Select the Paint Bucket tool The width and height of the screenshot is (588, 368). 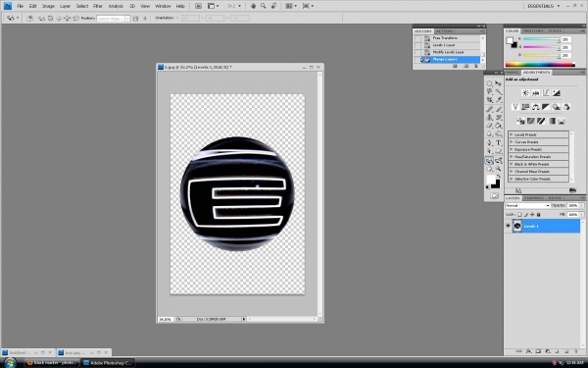(x=499, y=126)
